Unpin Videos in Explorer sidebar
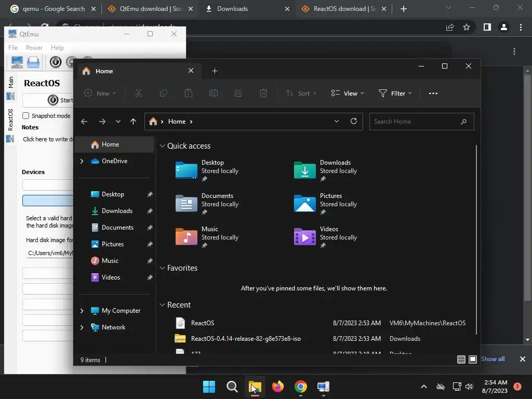The width and height of the screenshot is (532, 399). pos(150,277)
